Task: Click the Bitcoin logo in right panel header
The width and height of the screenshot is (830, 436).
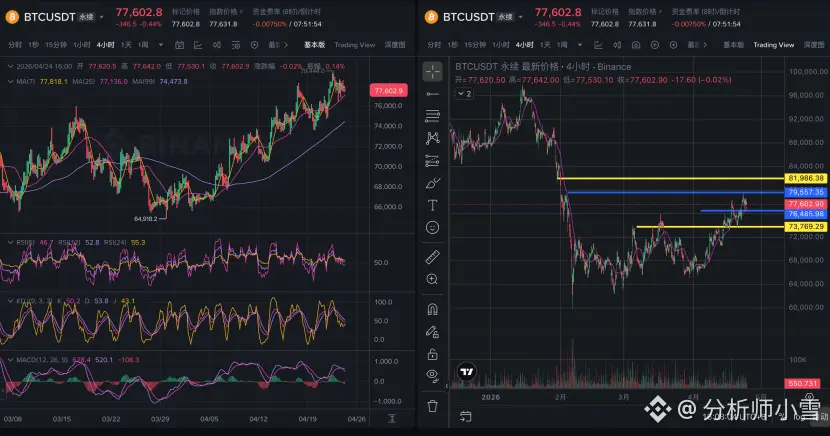Action: click(x=431, y=17)
